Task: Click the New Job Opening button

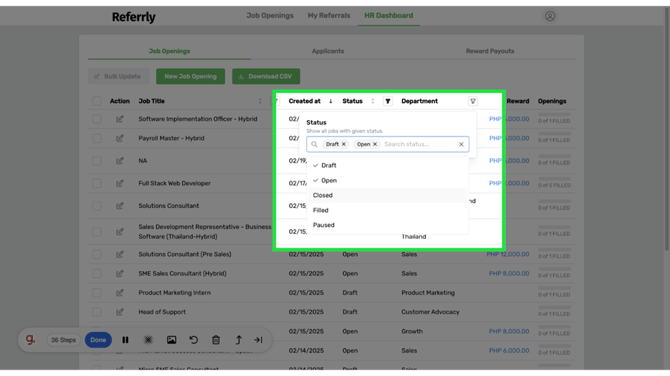Action: [x=191, y=76]
